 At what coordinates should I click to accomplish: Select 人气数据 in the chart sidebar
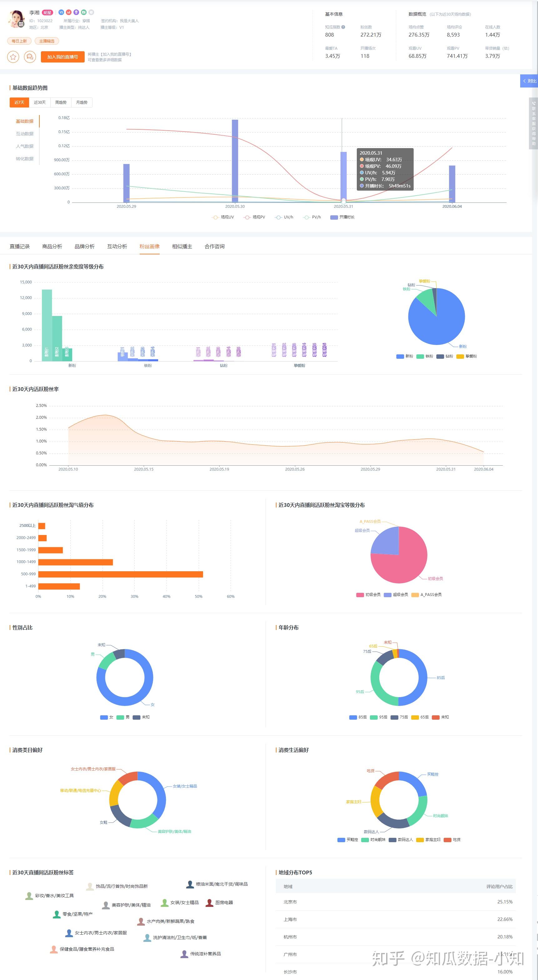coord(25,147)
